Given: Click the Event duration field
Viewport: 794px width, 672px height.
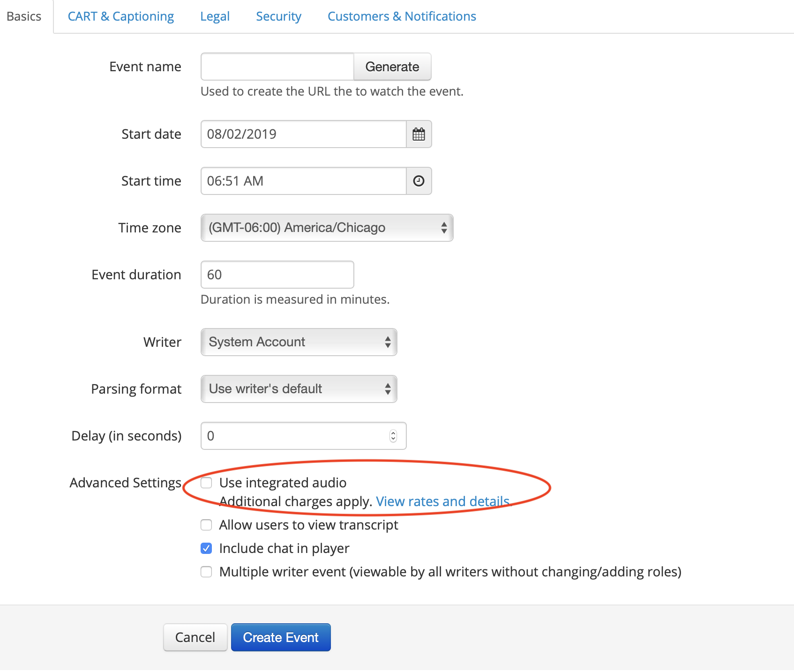Looking at the screenshot, I should (277, 275).
